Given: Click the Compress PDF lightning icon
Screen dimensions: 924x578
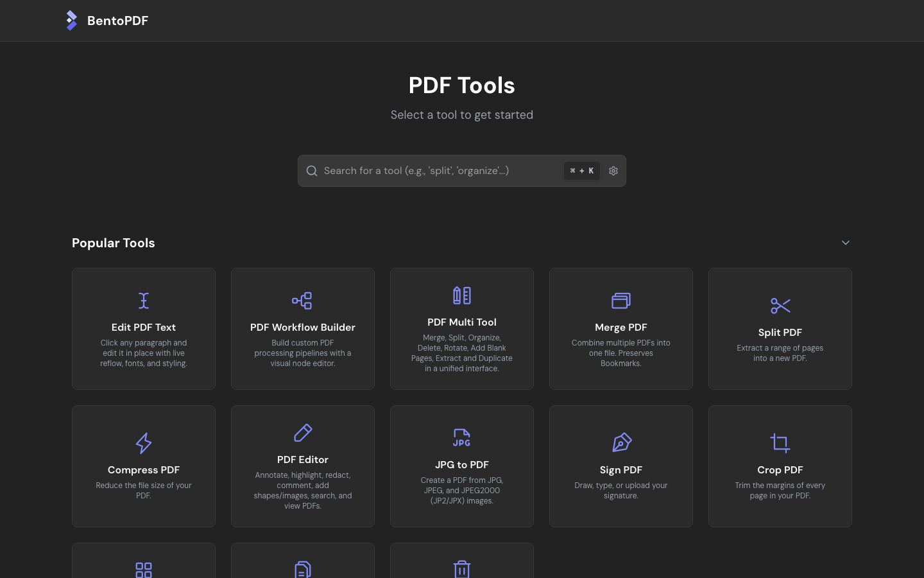Looking at the screenshot, I should 144,443.
